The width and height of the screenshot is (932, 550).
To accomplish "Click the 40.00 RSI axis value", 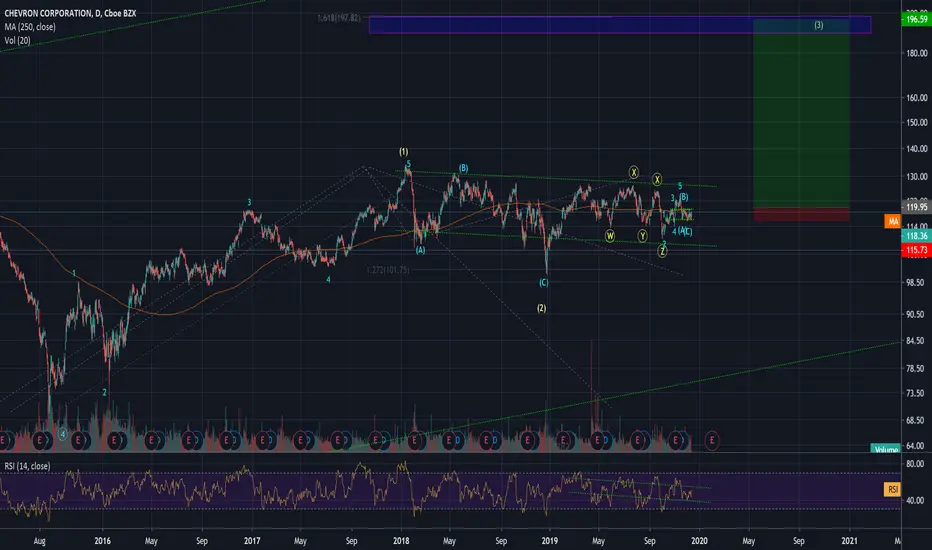I will 915,501.
